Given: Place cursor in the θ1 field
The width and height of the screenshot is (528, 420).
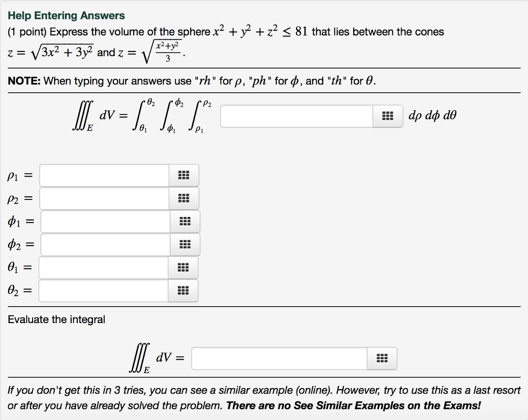Looking at the screenshot, I should (103, 267).
